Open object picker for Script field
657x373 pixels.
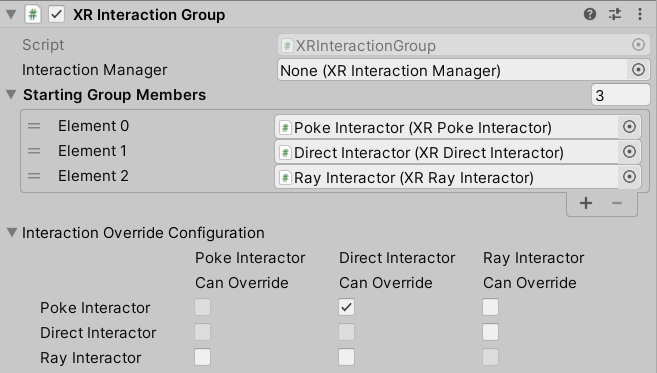[x=638, y=45]
